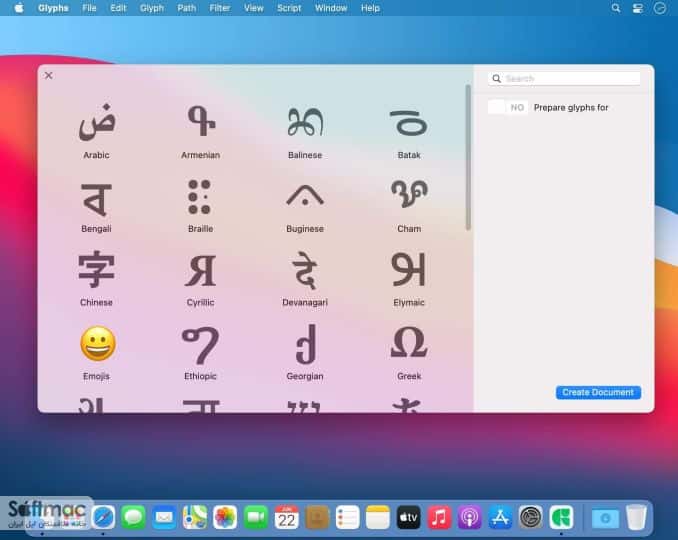Open Contacts in the Dock
678x540 pixels.
[317, 517]
